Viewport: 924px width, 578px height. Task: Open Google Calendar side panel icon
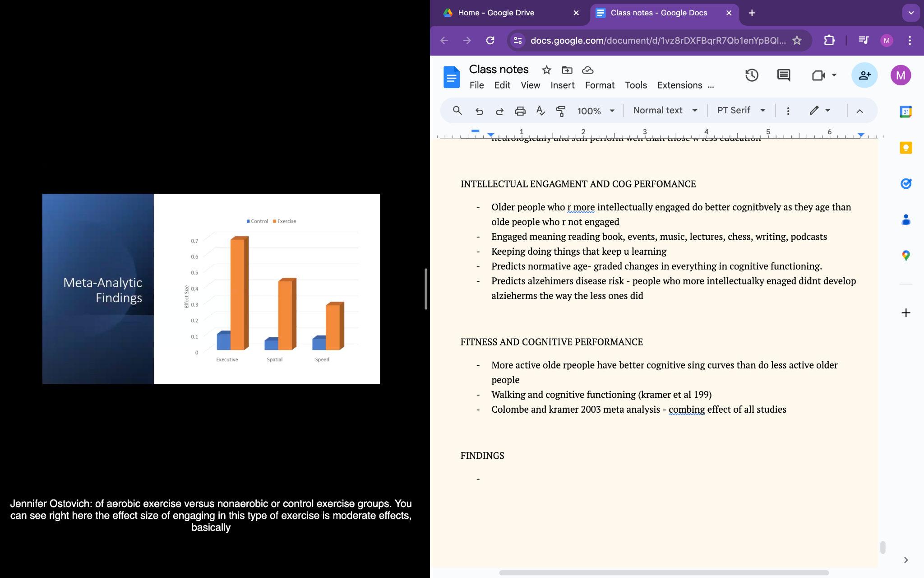906,112
